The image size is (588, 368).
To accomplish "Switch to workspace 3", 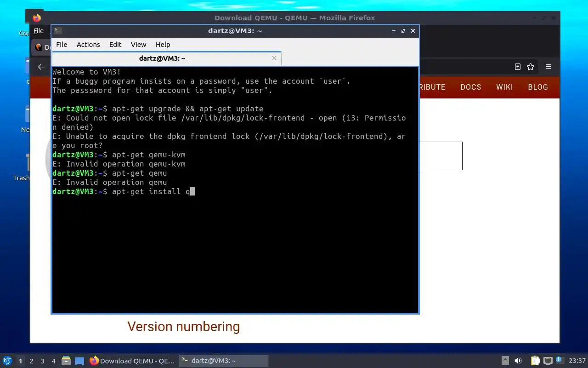I will [43, 361].
